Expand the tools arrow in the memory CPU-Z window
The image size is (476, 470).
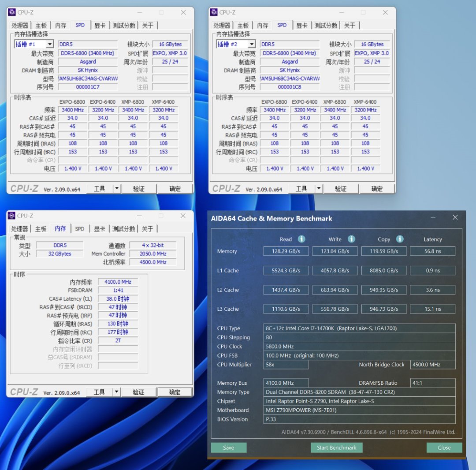pyautogui.click(x=116, y=392)
